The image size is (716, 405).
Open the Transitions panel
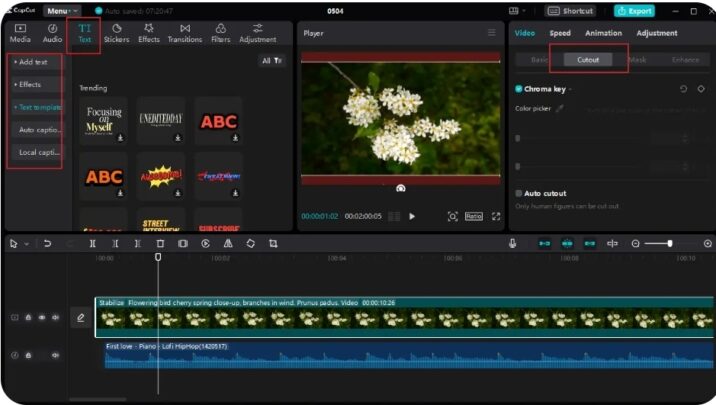click(x=184, y=33)
